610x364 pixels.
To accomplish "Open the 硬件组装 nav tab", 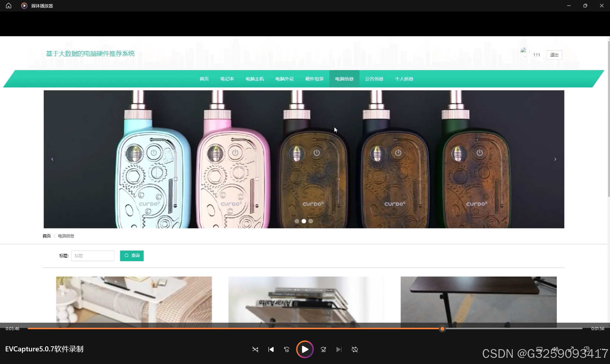I will point(314,79).
